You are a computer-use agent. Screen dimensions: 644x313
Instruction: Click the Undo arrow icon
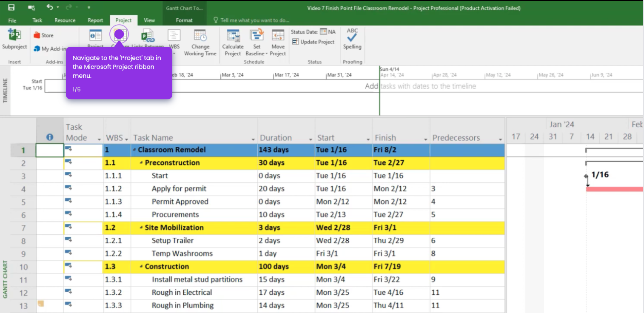pos(50,8)
